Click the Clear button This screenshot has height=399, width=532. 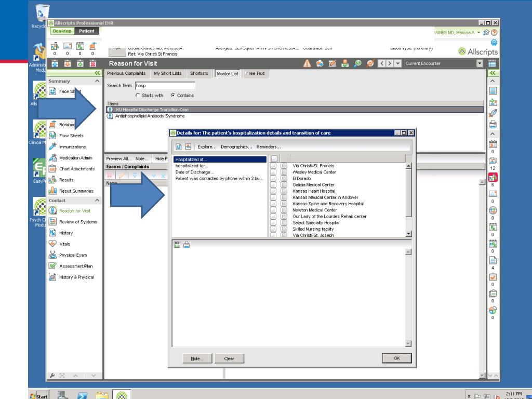pos(229,358)
